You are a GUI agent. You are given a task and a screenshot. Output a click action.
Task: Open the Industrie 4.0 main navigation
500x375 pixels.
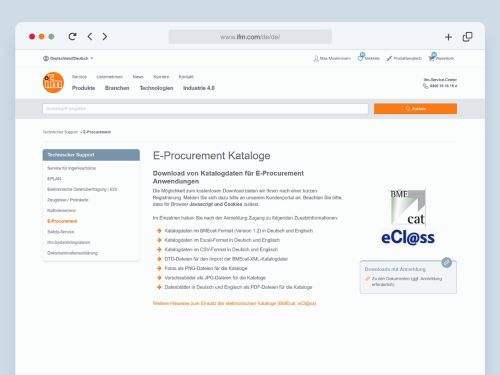199,88
